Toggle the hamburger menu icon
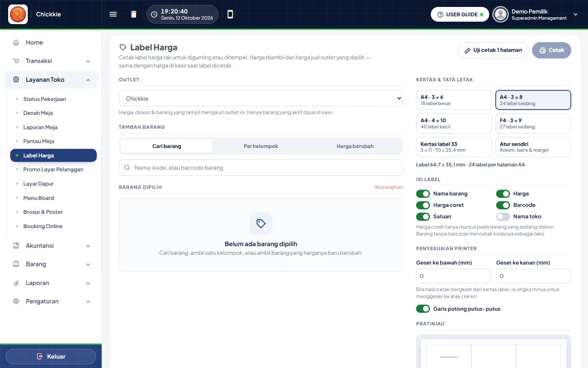 point(113,14)
